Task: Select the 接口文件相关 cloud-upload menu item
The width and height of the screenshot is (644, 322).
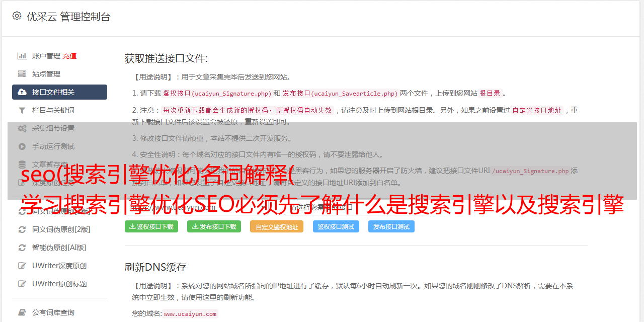Action: point(59,92)
